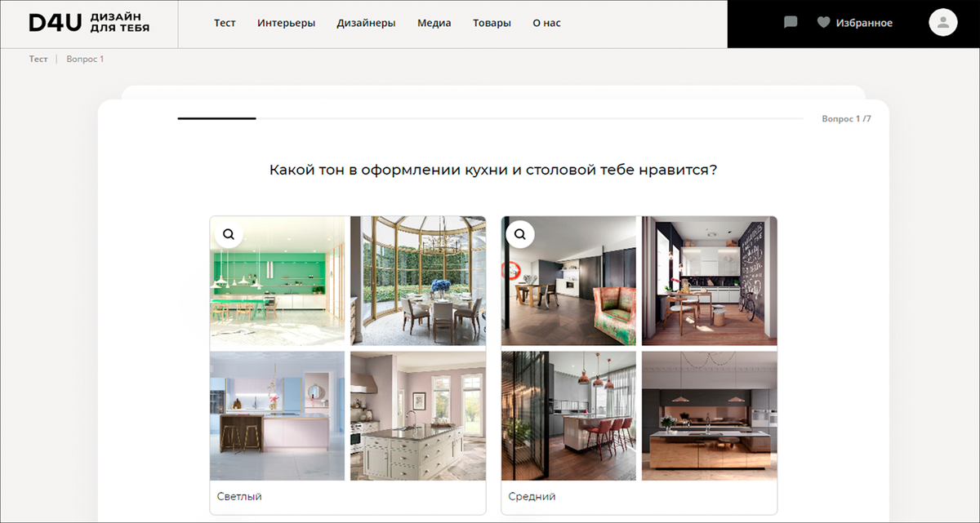Click the quiz progress bar
980x523 pixels.
[491, 118]
